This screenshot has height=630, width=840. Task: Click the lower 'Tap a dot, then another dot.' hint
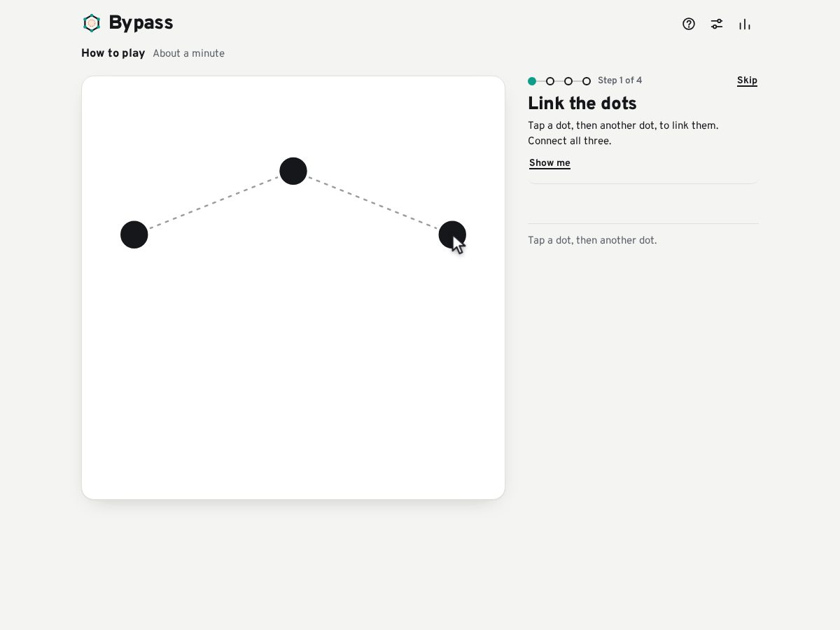[592, 240]
